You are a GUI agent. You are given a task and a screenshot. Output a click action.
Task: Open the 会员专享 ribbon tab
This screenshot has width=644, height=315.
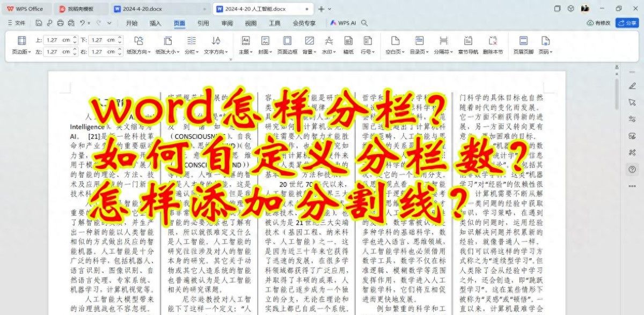point(304,23)
